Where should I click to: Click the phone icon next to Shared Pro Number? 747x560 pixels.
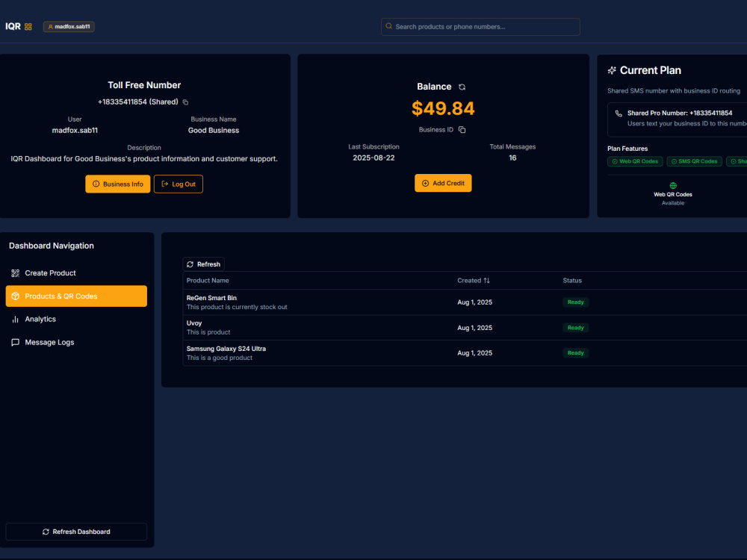point(619,113)
